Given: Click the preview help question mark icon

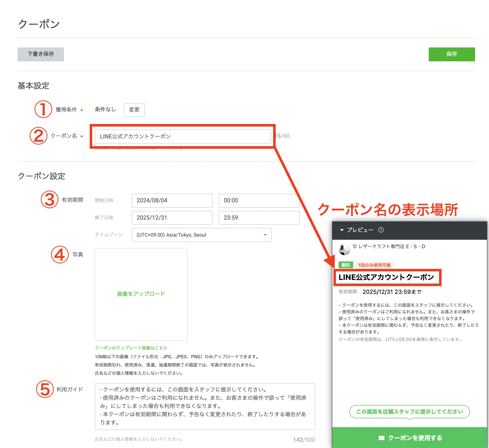Looking at the screenshot, I should pos(381,230).
